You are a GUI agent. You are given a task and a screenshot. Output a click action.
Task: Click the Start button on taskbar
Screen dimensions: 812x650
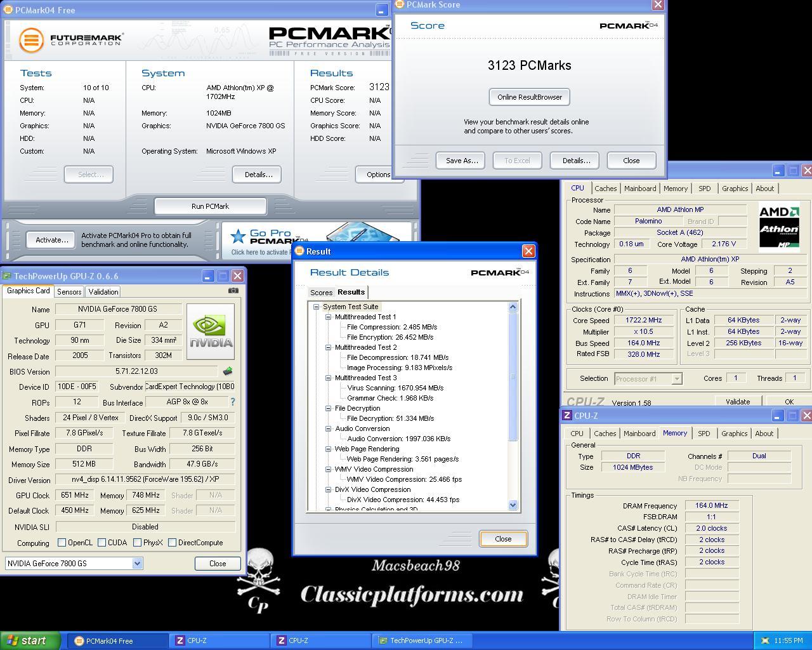coord(30,640)
